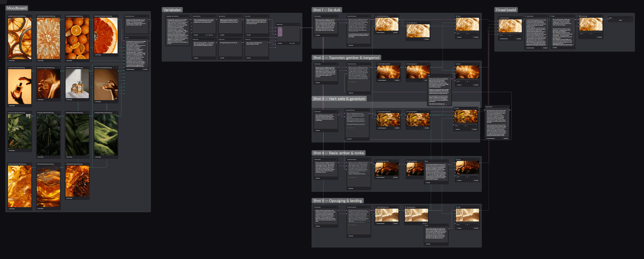
Task: Click the Video to Audio icon in Finaal beeld
Action: pos(580,16)
